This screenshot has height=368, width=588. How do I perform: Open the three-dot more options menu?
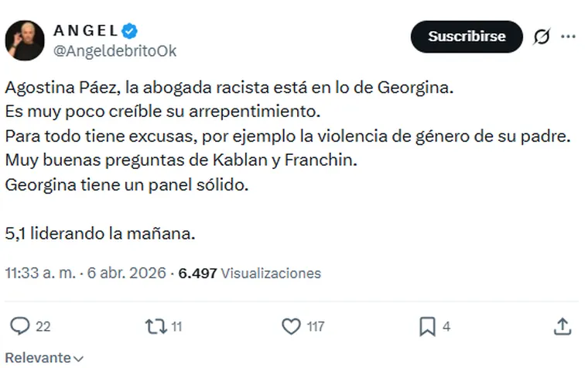(568, 36)
